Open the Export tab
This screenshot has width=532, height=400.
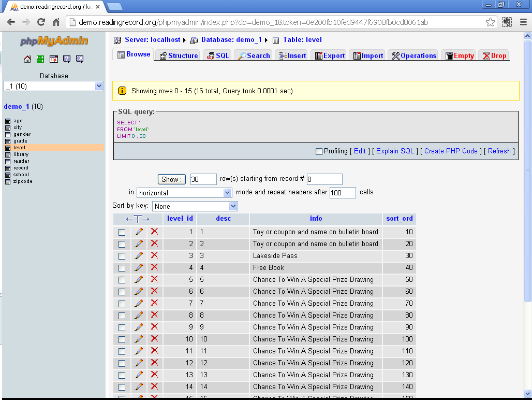click(330, 55)
